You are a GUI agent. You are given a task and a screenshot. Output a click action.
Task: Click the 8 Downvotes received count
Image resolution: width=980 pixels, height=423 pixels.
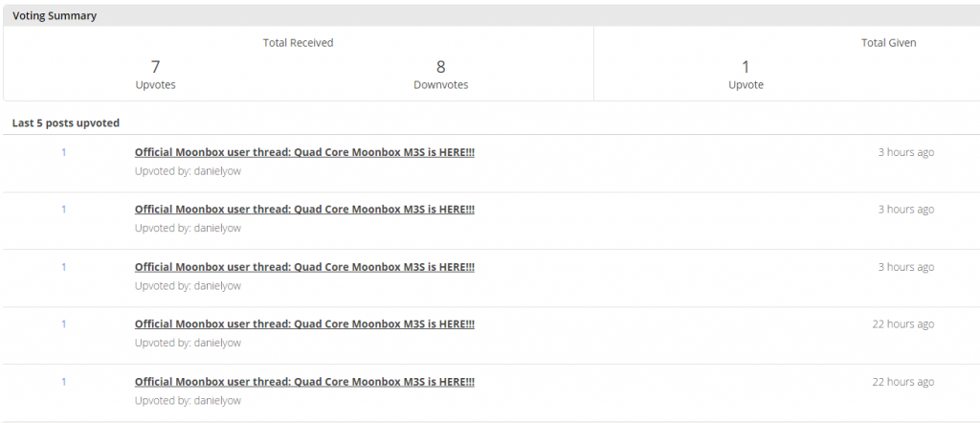(440, 67)
